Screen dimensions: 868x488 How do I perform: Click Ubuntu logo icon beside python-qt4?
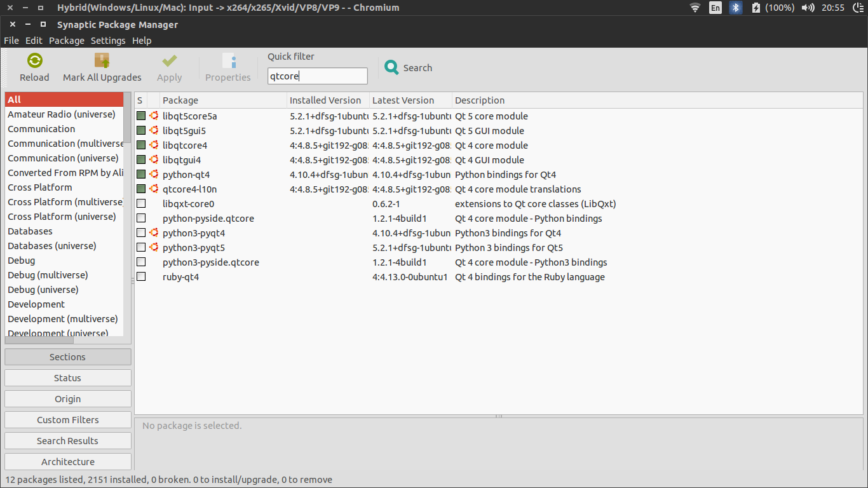coord(154,175)
